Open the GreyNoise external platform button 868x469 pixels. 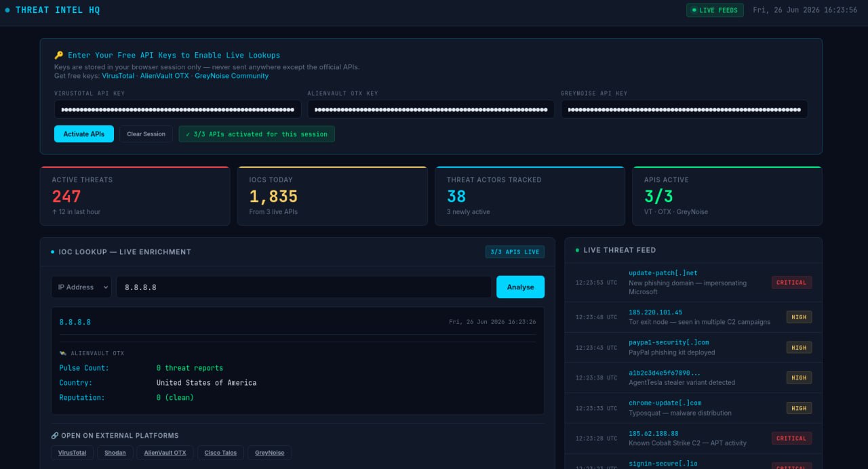coord(269,453)
